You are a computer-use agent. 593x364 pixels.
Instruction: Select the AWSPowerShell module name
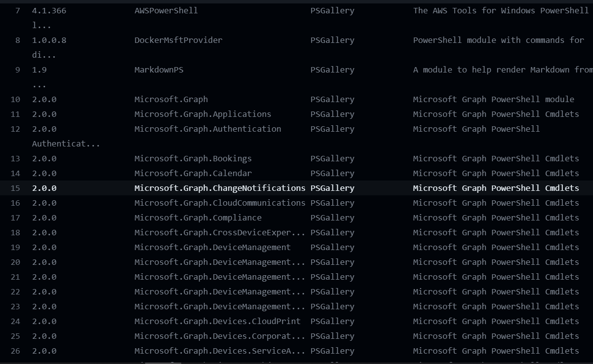click(x=165, y=10)
